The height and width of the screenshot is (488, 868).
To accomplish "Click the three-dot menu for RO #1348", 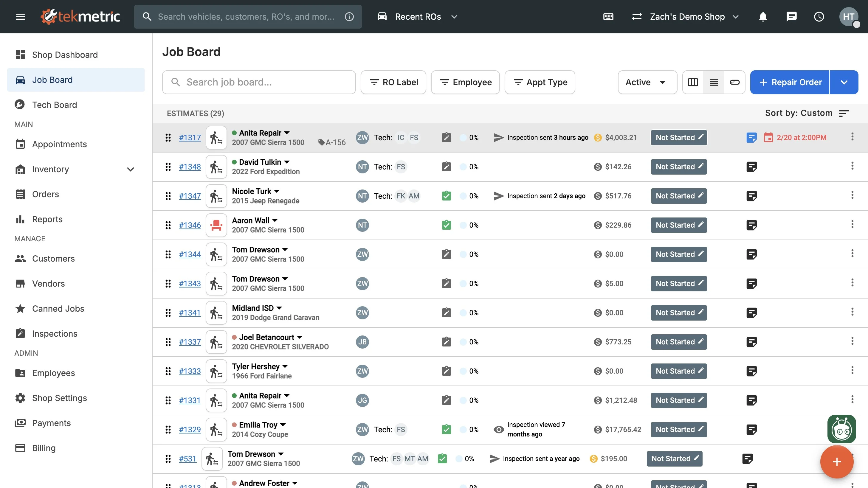I will pos(852,166).
